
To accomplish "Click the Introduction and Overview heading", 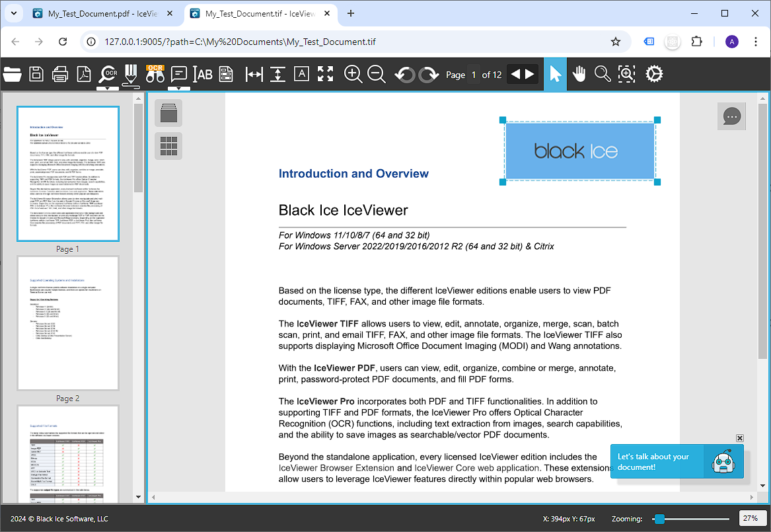I will click(x=353, y=174).
